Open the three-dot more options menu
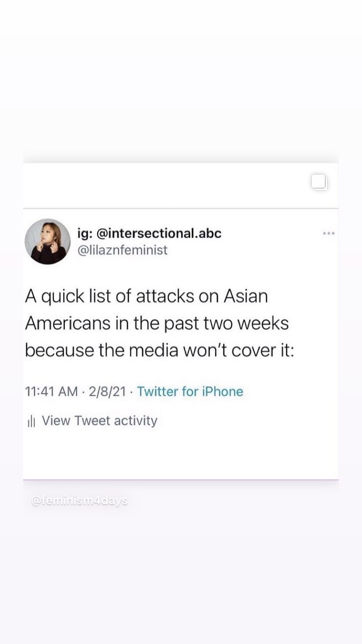Image resolution: width=362 pixels, height=644 pixels. 329,234
